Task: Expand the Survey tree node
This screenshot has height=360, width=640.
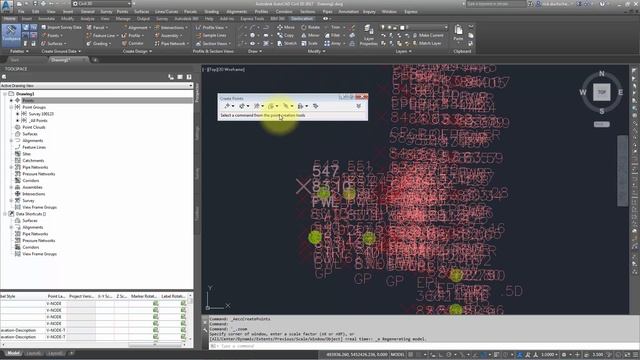Action: (11, 200)
